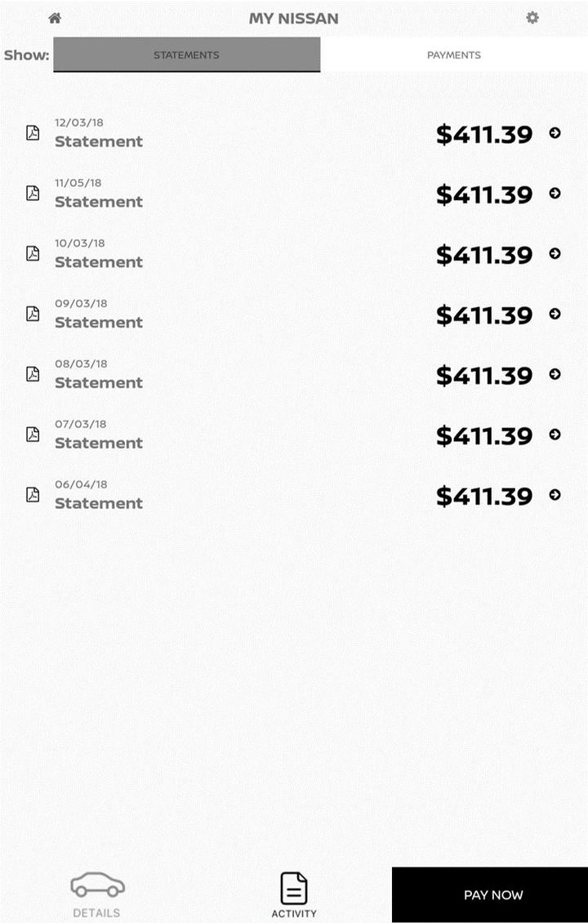Image resolution: width=588 pixels, height=923 pixels.
Task: Open PDF icon for 07/03/18 statement
Action: pos(33,435)
